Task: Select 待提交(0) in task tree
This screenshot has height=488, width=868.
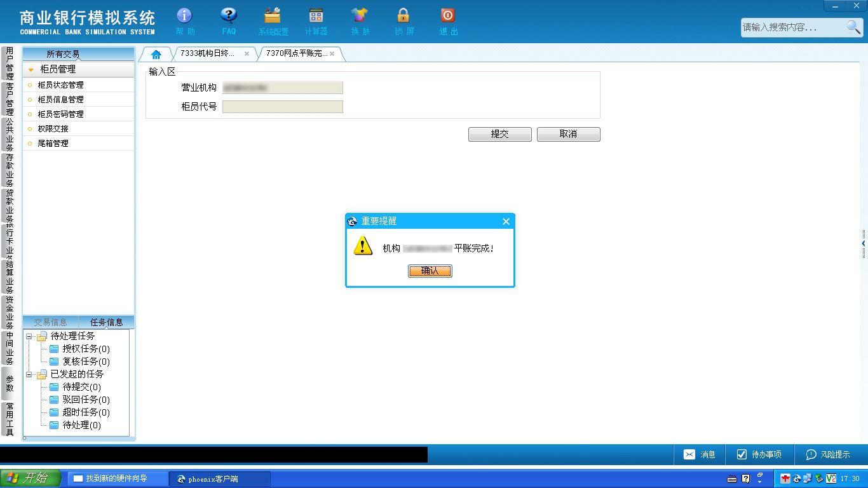Action: pos(75,387)
